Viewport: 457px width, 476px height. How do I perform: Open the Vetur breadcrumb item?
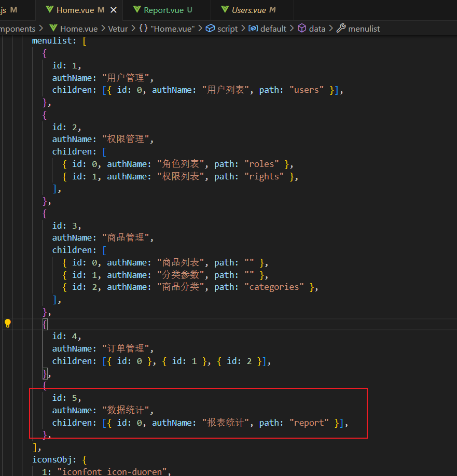(118, 29)
